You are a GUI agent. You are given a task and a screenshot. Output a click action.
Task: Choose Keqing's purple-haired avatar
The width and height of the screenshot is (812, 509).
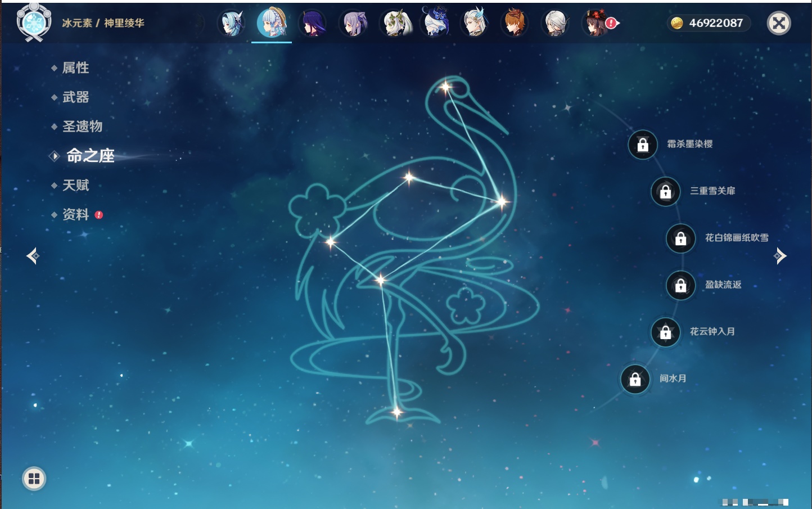click(x=354, y=24)
